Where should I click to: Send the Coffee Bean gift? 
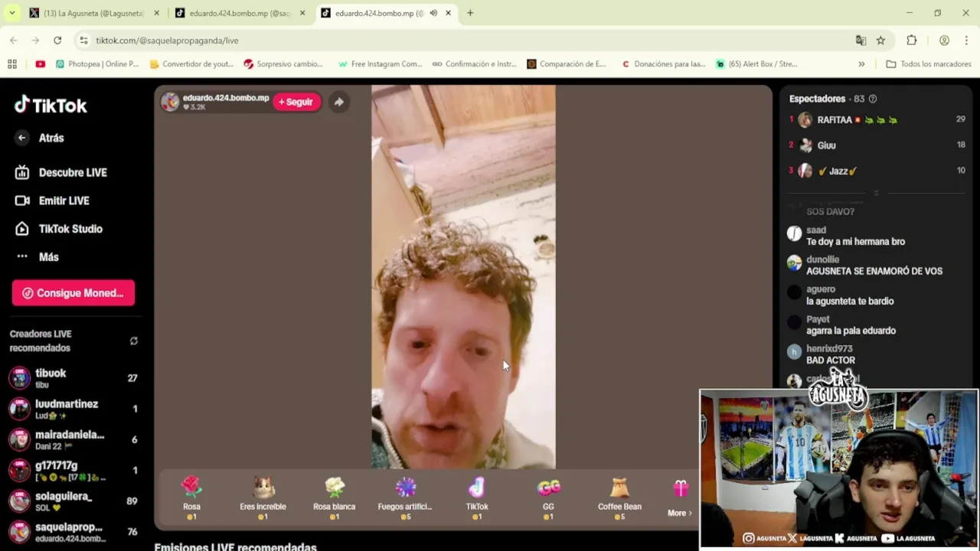pos(619,497)
